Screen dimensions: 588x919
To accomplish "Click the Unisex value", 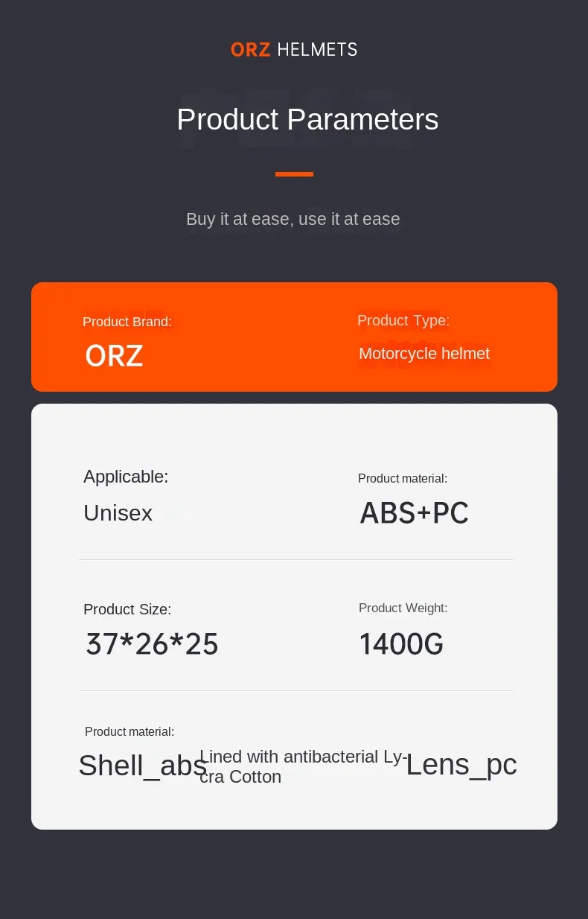I will click(x=118, y=513).
